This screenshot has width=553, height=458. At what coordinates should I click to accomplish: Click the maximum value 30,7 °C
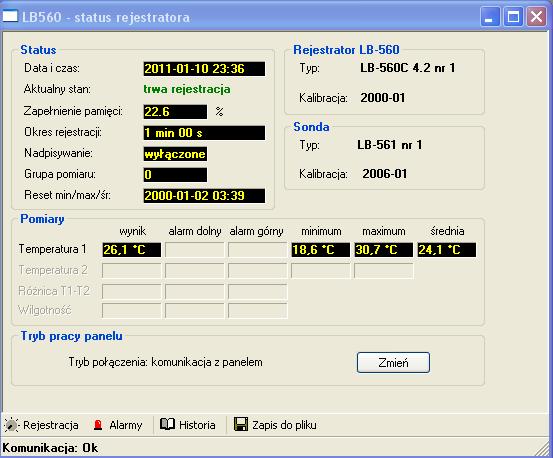click(x=383, y=250)
